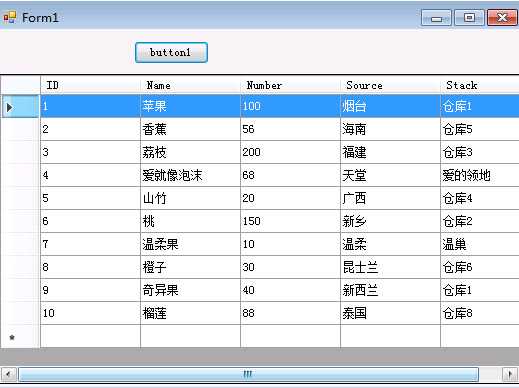Screen dimensions: 519x388
Task: Select the Stack cell 仓库2
Action: tap(480, 221)
